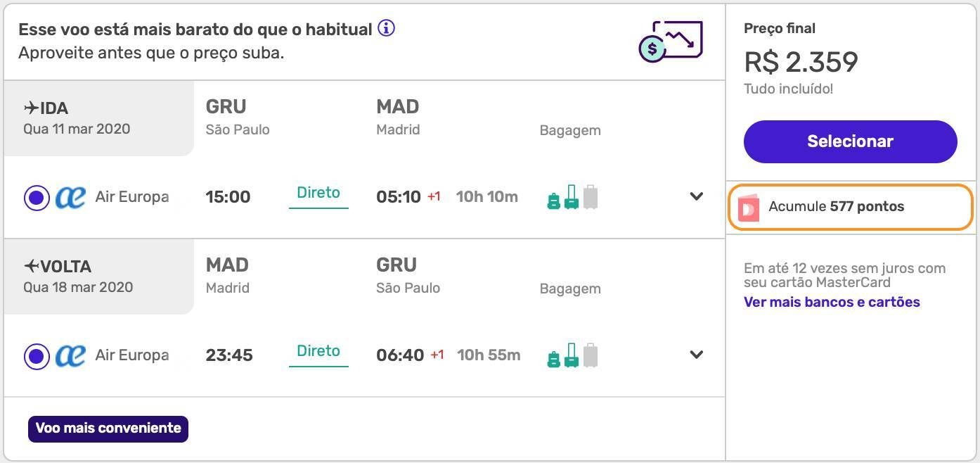This screenshot has width=980, height=463.
Task: Select the 23:45 Air Europa return radio button
Action: point(37,356)
